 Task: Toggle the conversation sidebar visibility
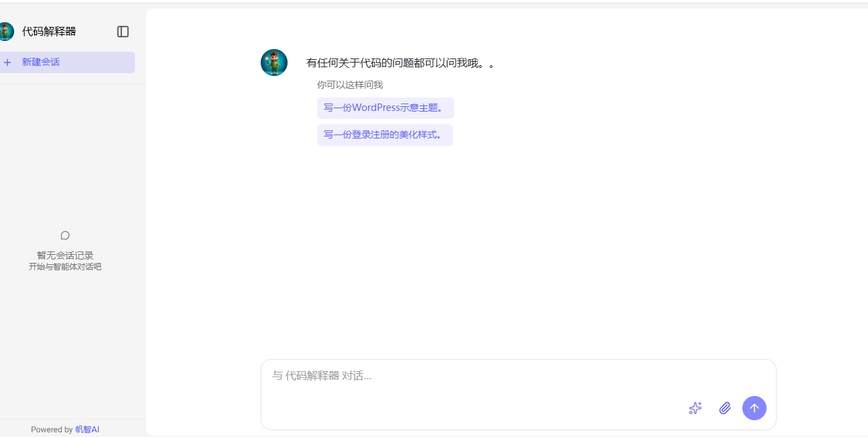[x=122, y=31]
